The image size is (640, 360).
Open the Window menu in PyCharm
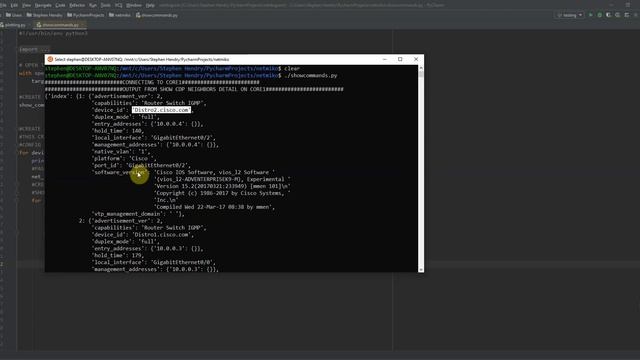134,5
